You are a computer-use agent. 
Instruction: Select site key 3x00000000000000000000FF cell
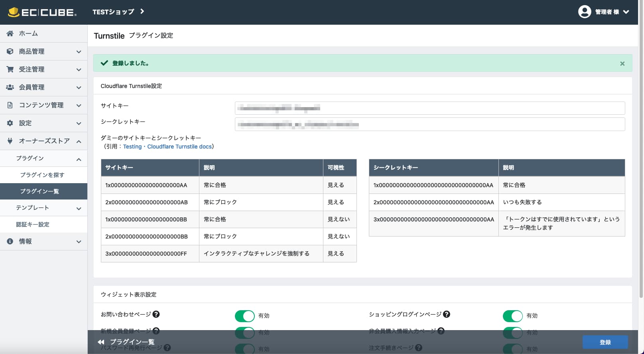click(x=150, y=254)
